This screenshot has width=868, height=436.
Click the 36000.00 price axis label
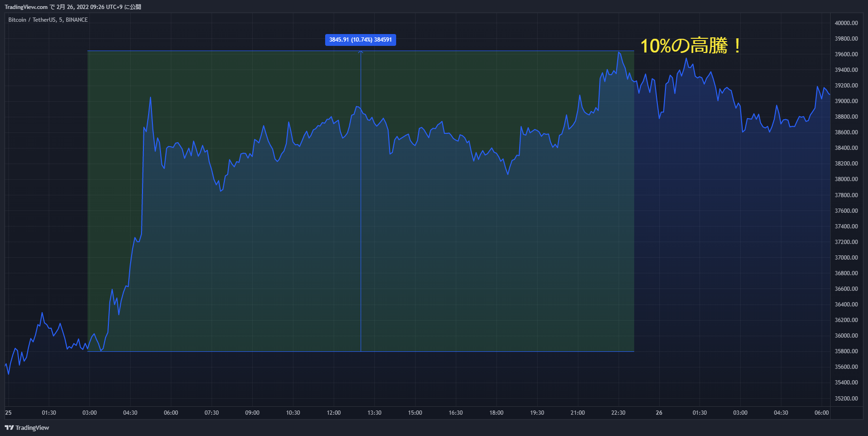pos(846,336)
